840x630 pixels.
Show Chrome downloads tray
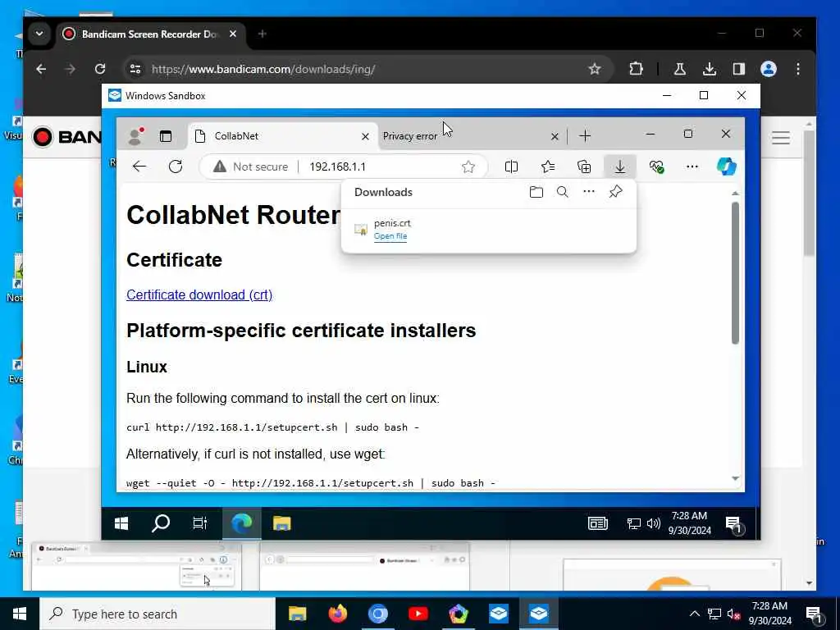pos(710,69)
